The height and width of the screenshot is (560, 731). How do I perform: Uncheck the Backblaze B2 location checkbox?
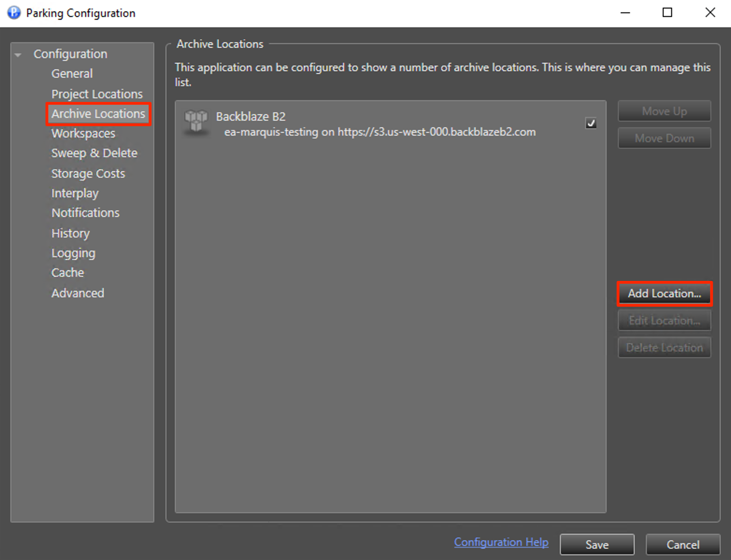click(591, 123)
